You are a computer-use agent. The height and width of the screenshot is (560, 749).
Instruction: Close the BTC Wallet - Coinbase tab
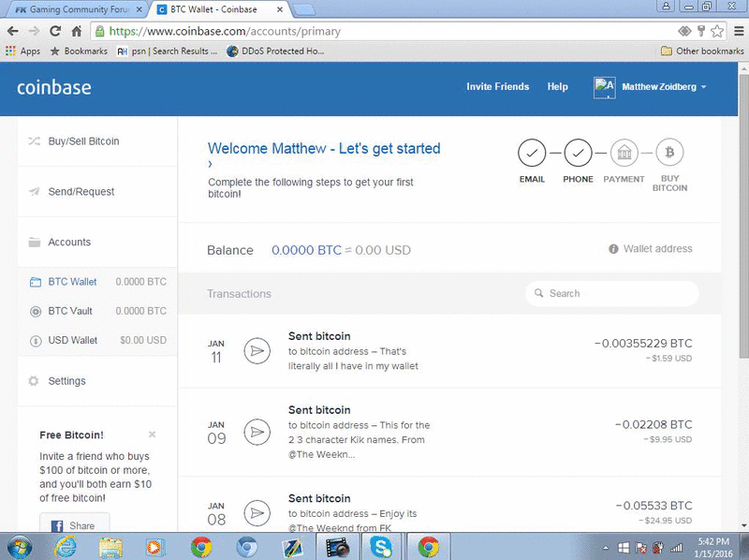[280, 9]
